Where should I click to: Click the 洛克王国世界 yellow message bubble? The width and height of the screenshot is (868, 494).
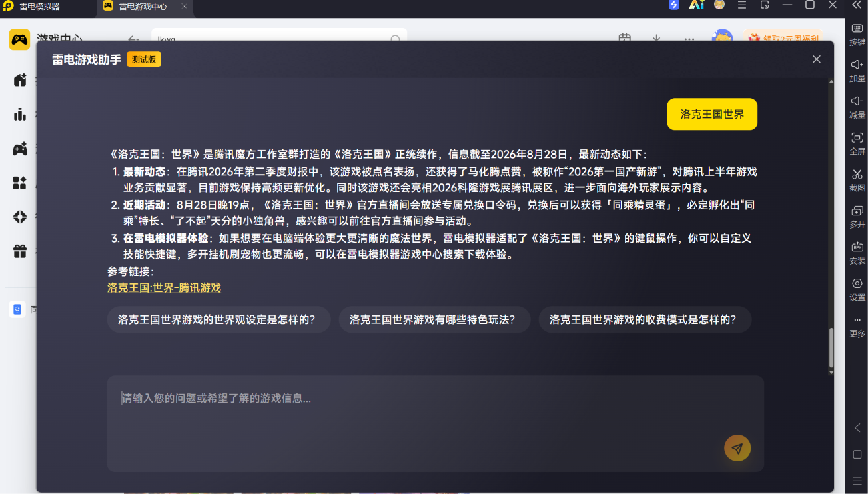click(712, 114)
